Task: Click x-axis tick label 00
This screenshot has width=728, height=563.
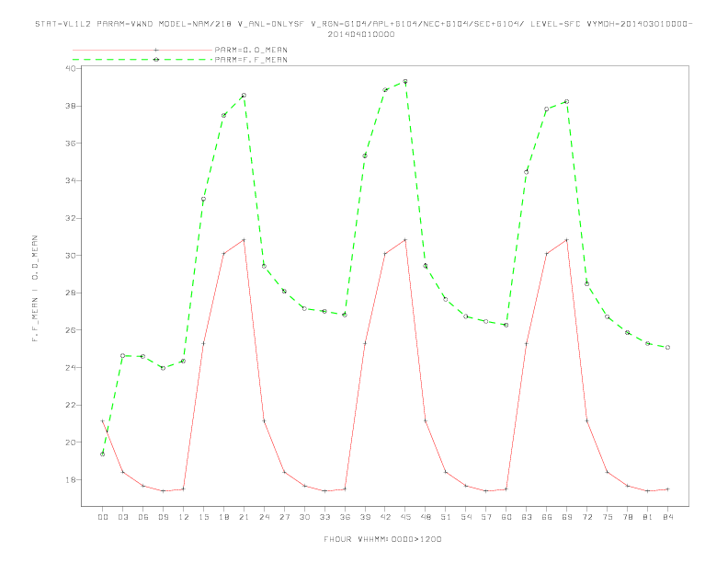Action: pyautogui.click(x=103, y=517)
